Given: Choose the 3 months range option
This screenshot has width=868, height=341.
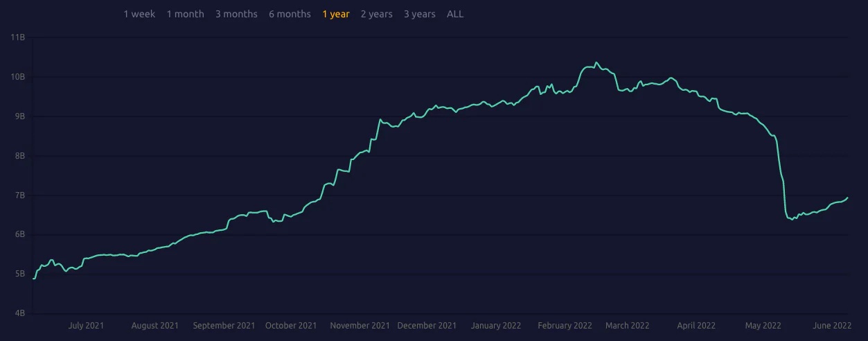Looking at the screenshot, I should (x=236, y=14).
